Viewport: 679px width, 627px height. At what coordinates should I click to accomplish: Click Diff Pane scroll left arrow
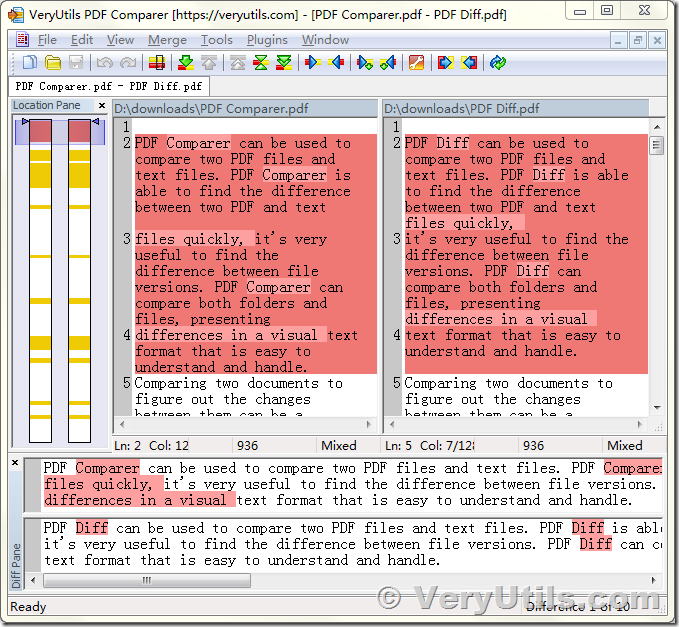coord(33,580)
